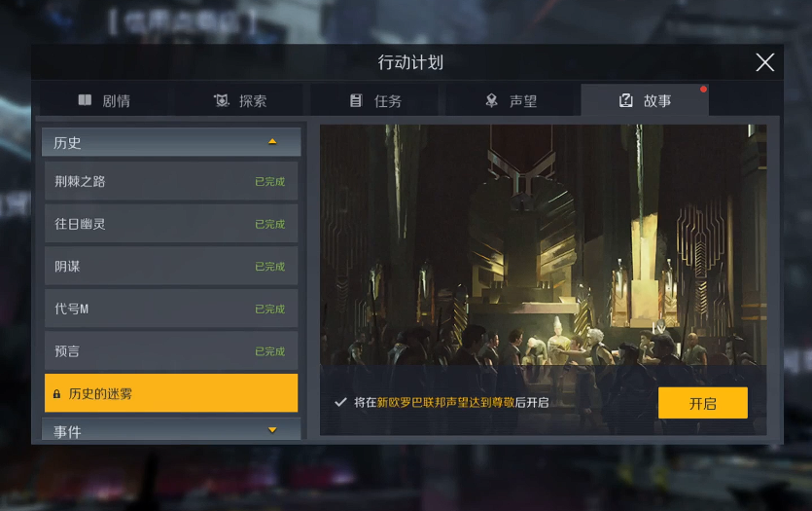Viewport: 812px width, 511px height.
Task: Click the checkmark beside the unlock condition
Action: point(340,402)
